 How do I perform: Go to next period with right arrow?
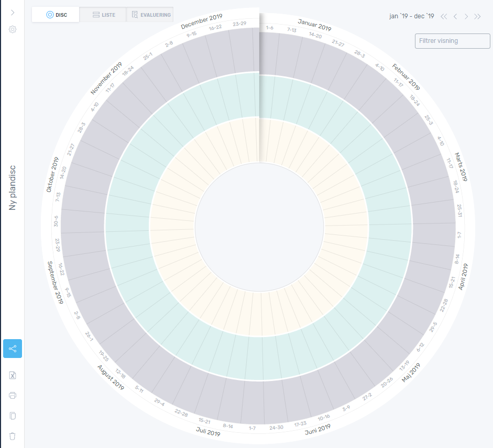(466, 16)
